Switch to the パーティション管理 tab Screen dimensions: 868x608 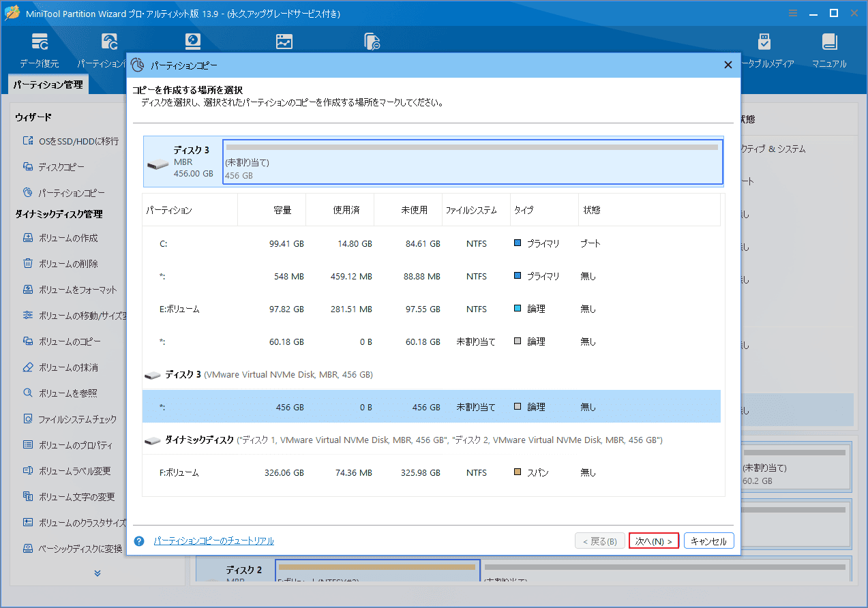click(x=48, y=85)
